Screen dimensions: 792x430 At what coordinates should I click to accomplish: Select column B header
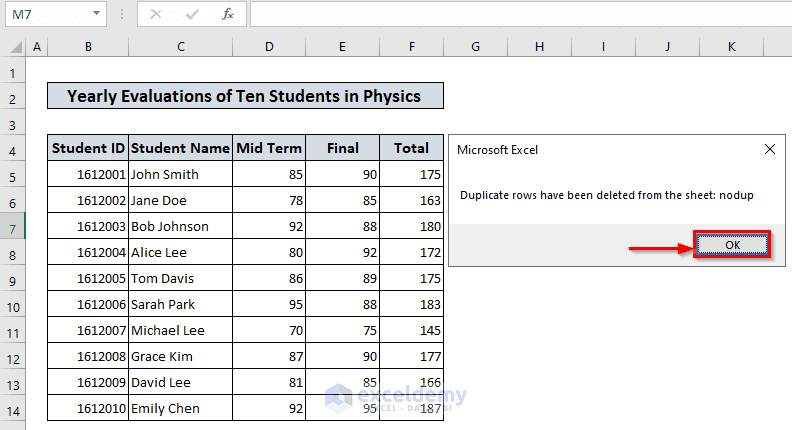88,47
